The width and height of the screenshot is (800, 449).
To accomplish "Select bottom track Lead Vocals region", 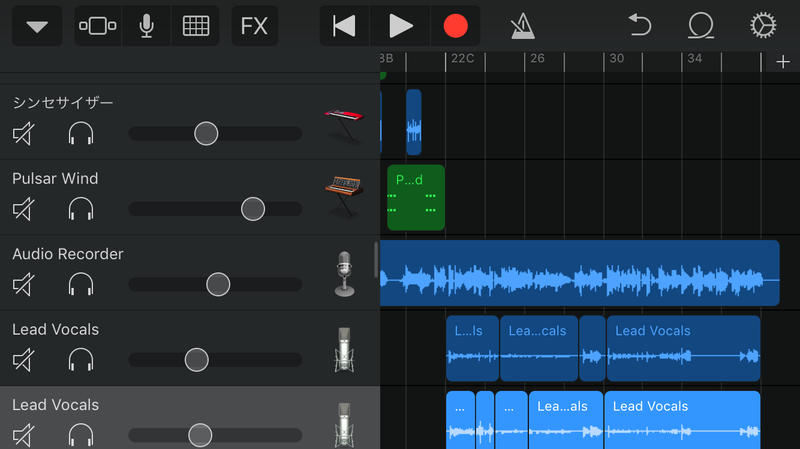I will [x=682, y=420].
